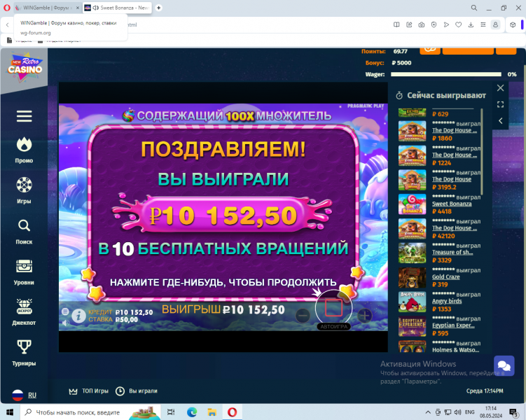Click the Sweet Bonanza game thumbnail
Viewport: 526px width, 420px height.
pyautogui.click(x=412, y=204)
